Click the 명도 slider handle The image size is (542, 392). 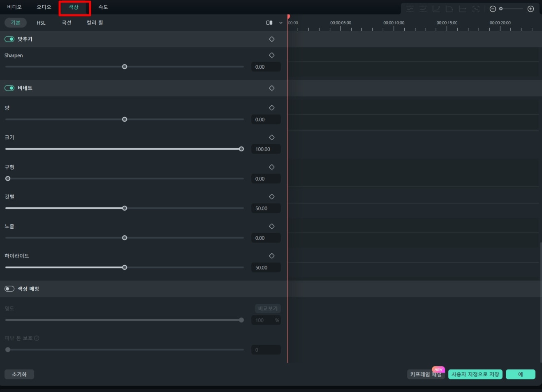point(241,320)
